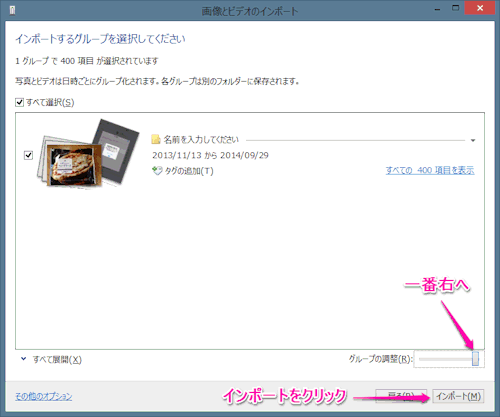Click the device icon in the title bar

coord(13,11)
